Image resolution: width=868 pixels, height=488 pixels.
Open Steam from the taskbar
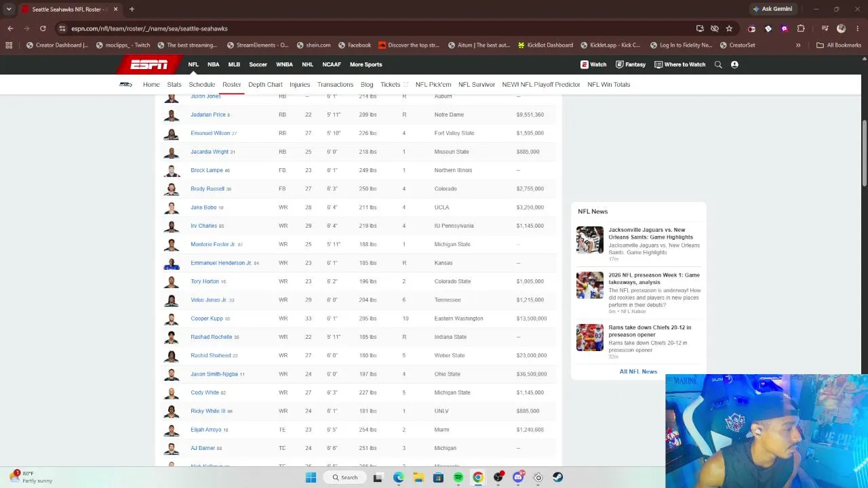coord(557,477)
